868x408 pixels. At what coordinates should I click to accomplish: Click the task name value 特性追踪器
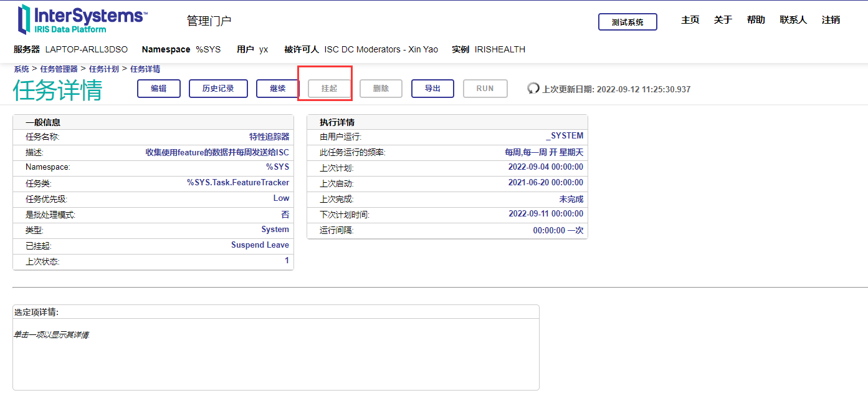click(x=269, y=137)
